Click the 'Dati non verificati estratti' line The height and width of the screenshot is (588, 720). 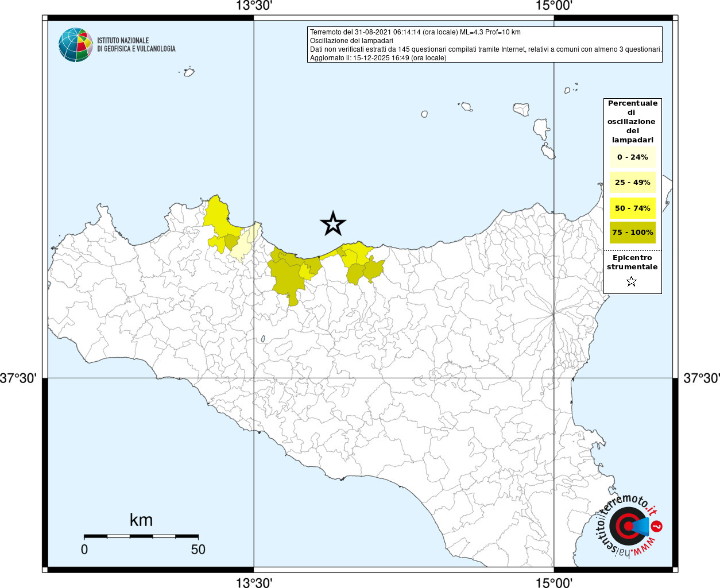tap(486, 49)
